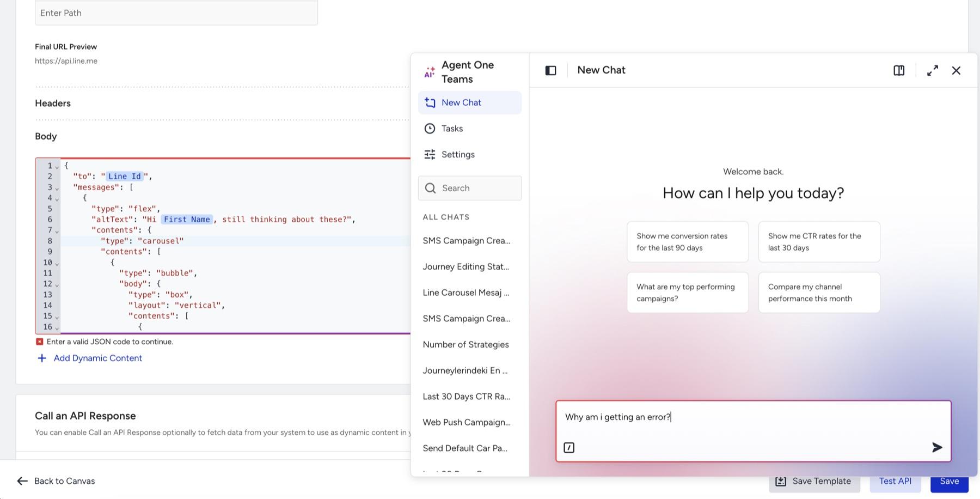Screen dimensions: 980x499
Task: Collapse code fold arrow on line 7
Action: coord(57,232)
